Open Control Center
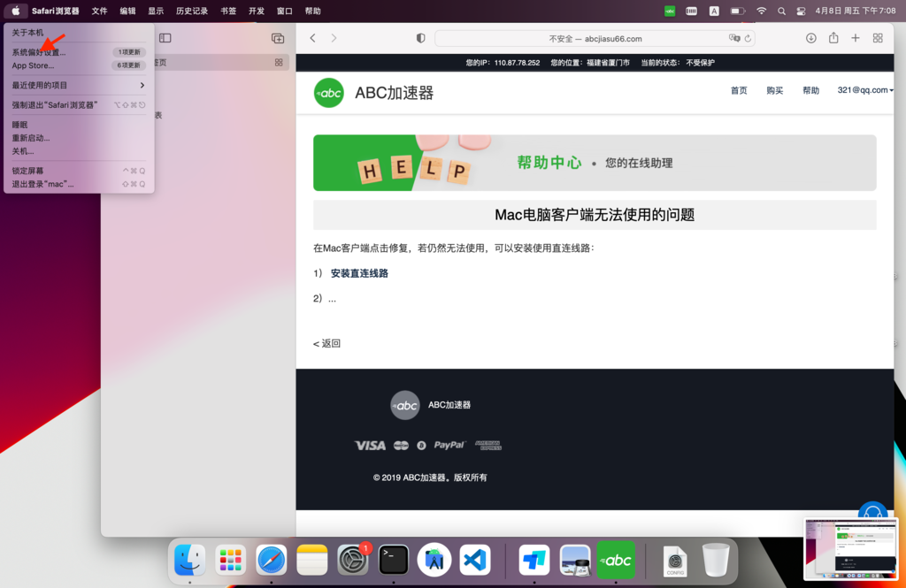 [801, 11]
